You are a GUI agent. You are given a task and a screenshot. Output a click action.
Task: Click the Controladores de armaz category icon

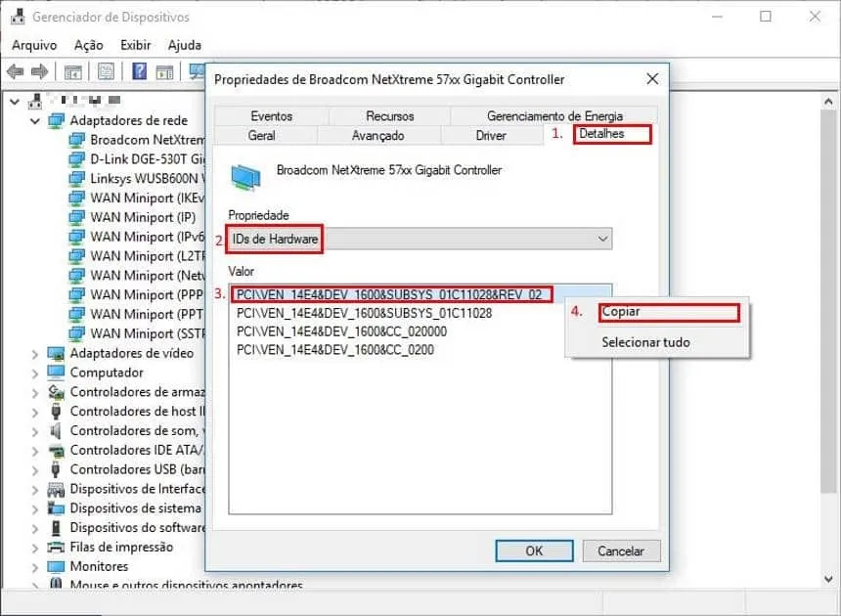click(56, 392)
